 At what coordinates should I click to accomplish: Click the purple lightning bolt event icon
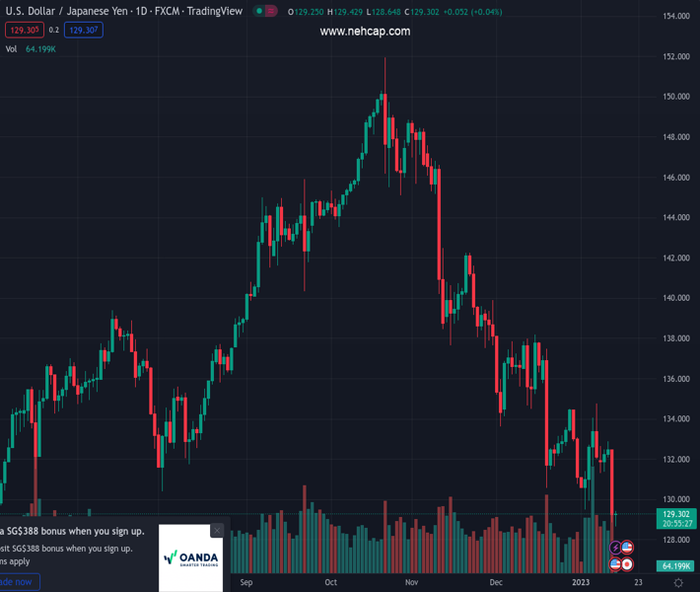(x=615, y=548)
